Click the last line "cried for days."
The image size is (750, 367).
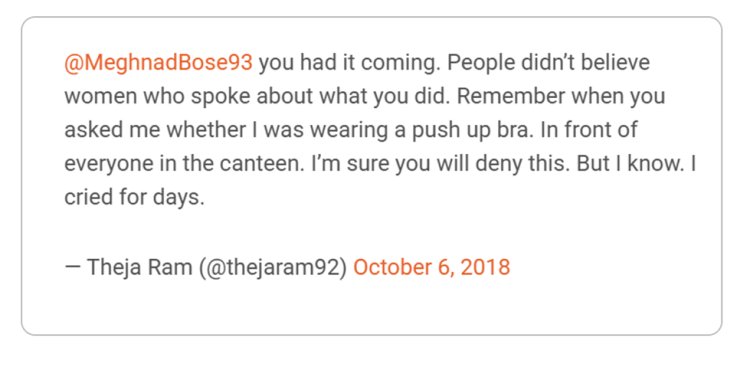click(134, 198)
